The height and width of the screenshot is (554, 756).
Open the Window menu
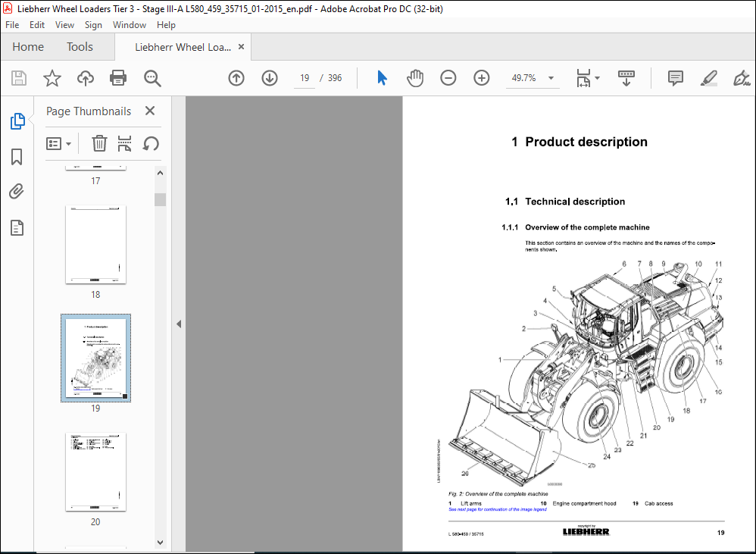(x=130, y=25)
